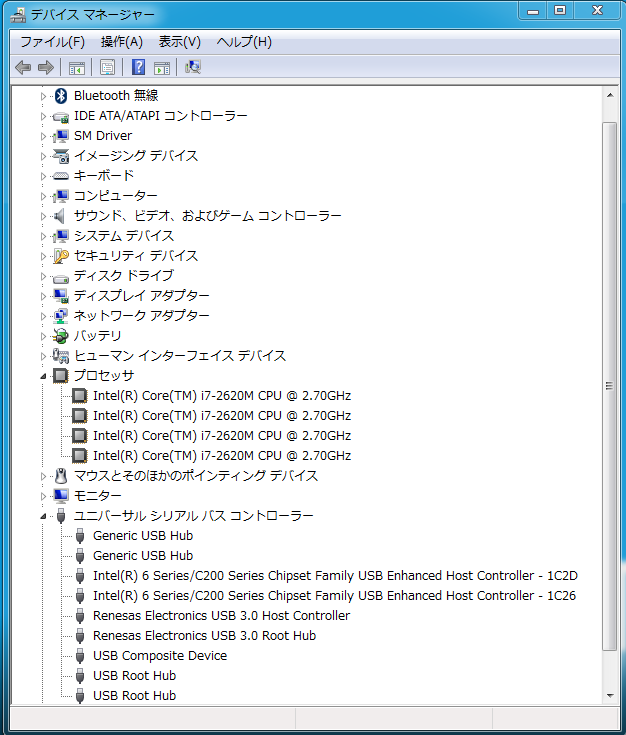Viewport: 626px width, 735px height.
Task: Select the システム デバイス label
Action: point(124,235)
